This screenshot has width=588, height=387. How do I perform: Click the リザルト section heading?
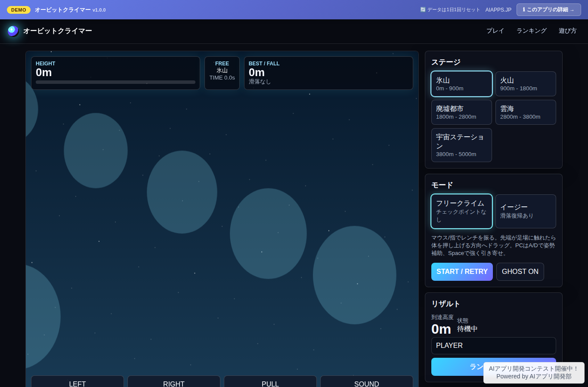click(446, 304)
